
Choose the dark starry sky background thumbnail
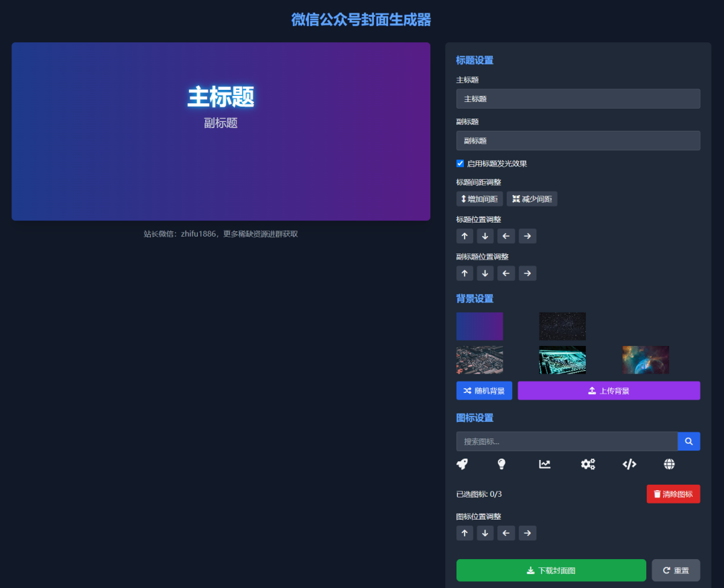[x=562, y=326]
